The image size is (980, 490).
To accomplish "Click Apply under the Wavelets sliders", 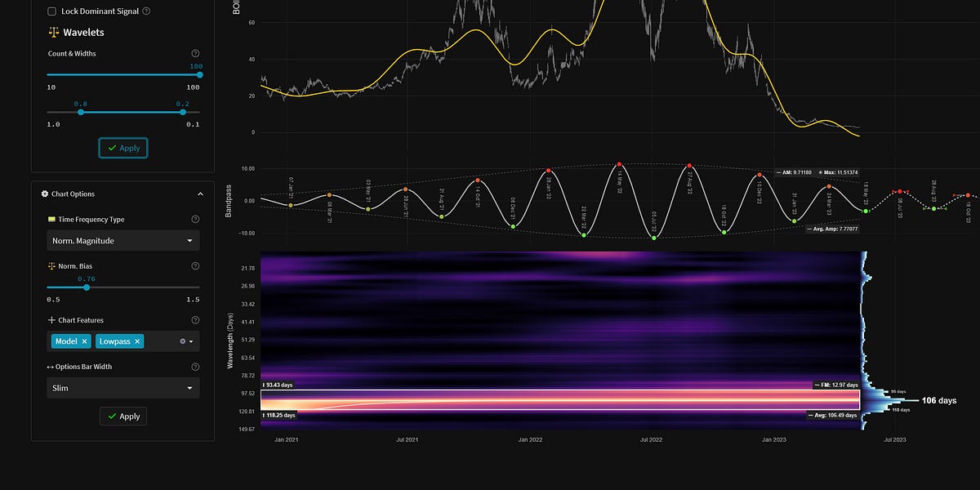I will click(x=122, y=148).
